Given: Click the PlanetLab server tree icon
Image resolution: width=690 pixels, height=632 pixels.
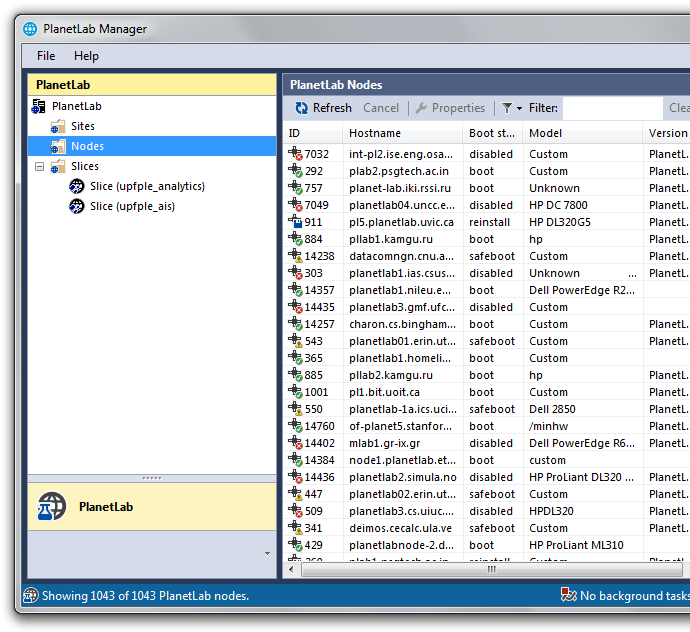Looking at the screenshot, I should point(39,106).
